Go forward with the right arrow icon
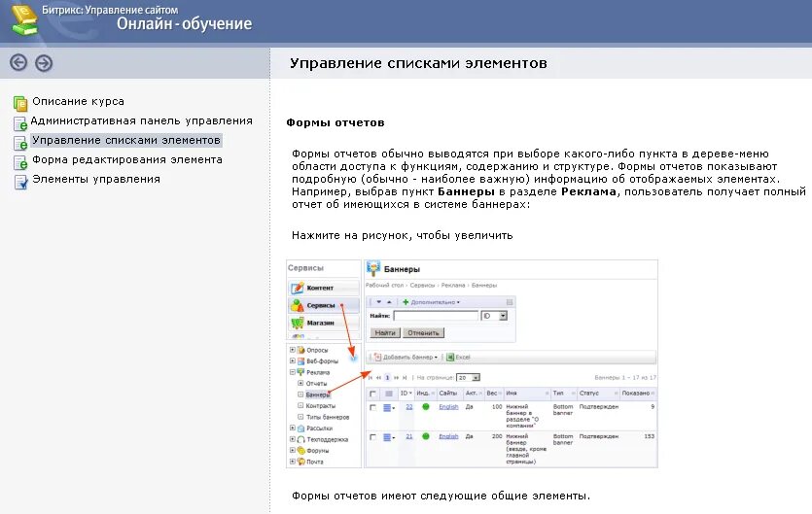 pyautogui.click(x=44, y=63)
